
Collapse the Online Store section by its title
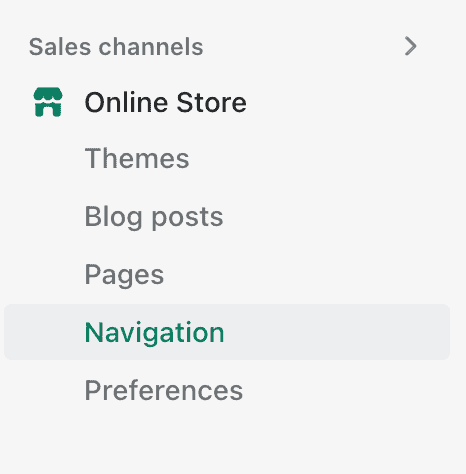coord(165,102)
